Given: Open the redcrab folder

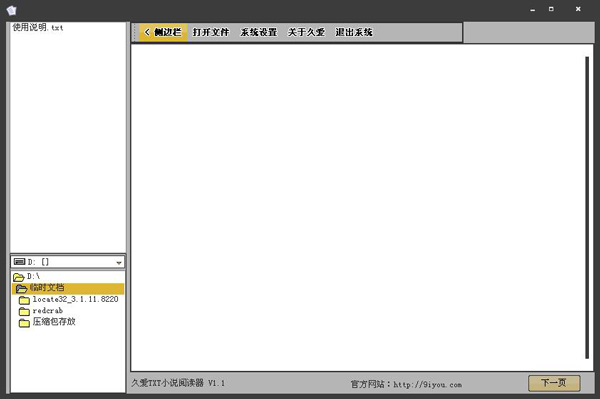Looking at the screenshot, I should click(47, 311).
